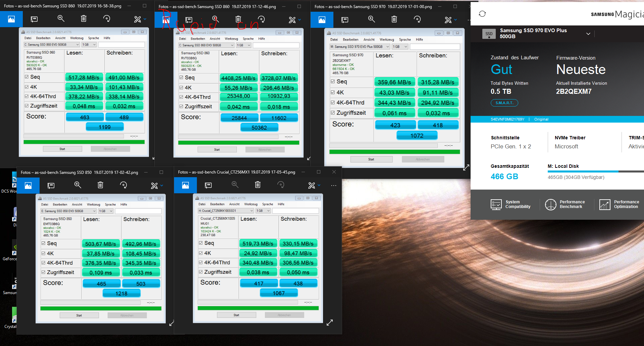Open Sprache menu in SSD 850 benchmark
This screenshot has width=644, height=346.
click(x=110, y=204)
